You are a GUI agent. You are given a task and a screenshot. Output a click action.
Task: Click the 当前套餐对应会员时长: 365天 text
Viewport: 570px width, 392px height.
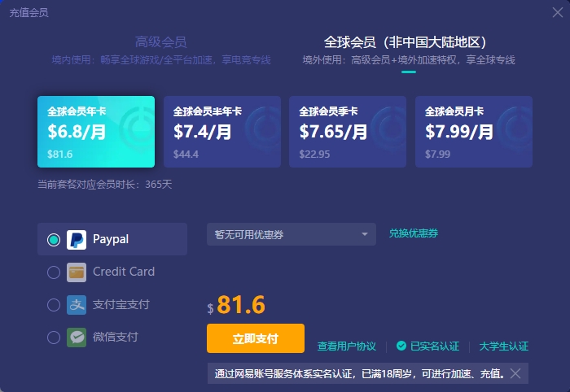105,185
